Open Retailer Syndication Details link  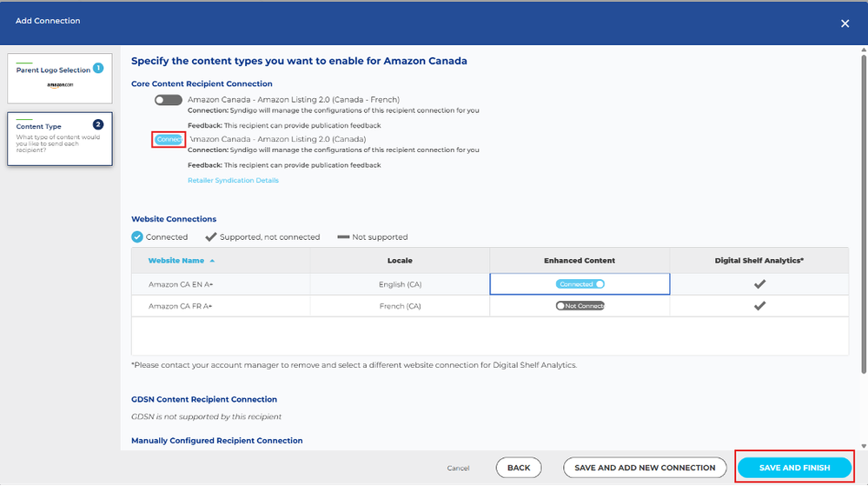coord(233,181)
